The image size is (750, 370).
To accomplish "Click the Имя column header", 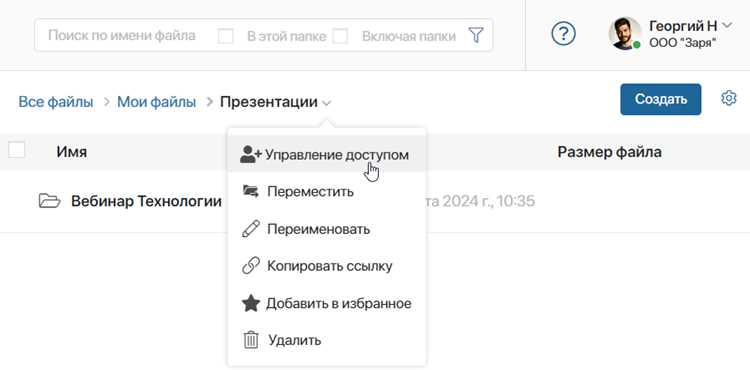I will coord(72,152).
